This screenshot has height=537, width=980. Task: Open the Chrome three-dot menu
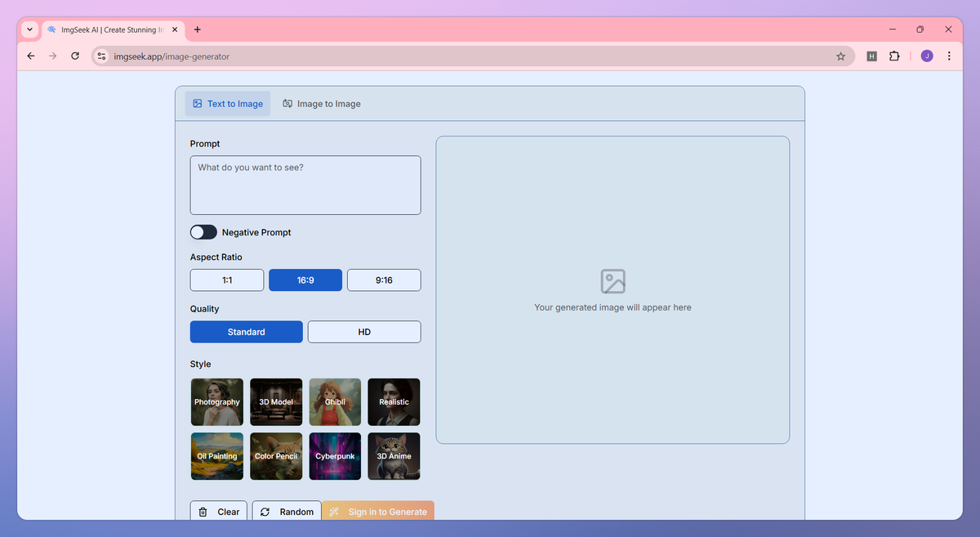(949, 56)
